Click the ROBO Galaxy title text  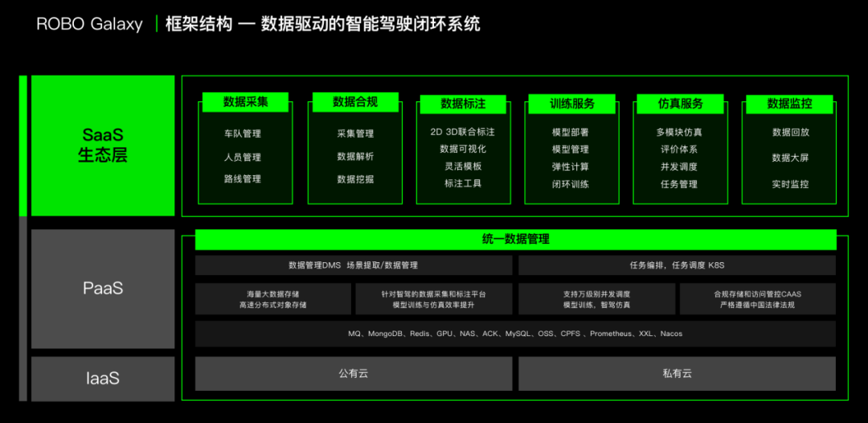[90, 24]
